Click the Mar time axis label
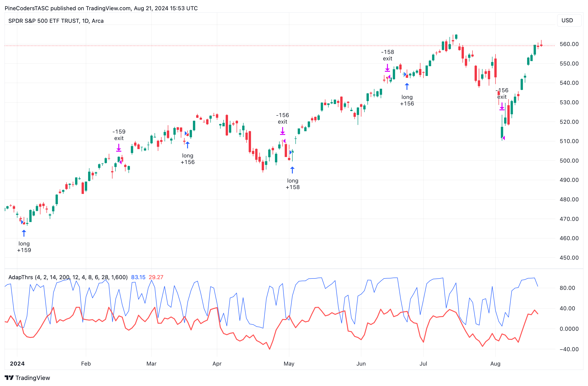Screen dimensions: 588x386 pyautogui.click(x=152, y=363)
